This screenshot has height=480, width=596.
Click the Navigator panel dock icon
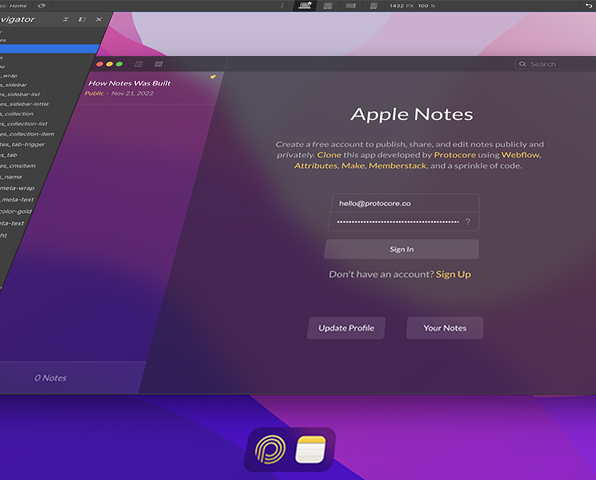click(82, 19)
